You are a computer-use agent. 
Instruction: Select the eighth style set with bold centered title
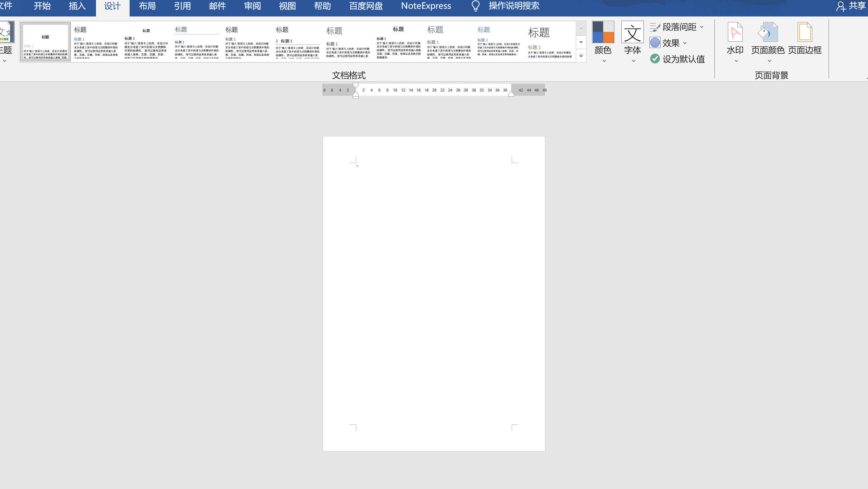coord(399,42)
